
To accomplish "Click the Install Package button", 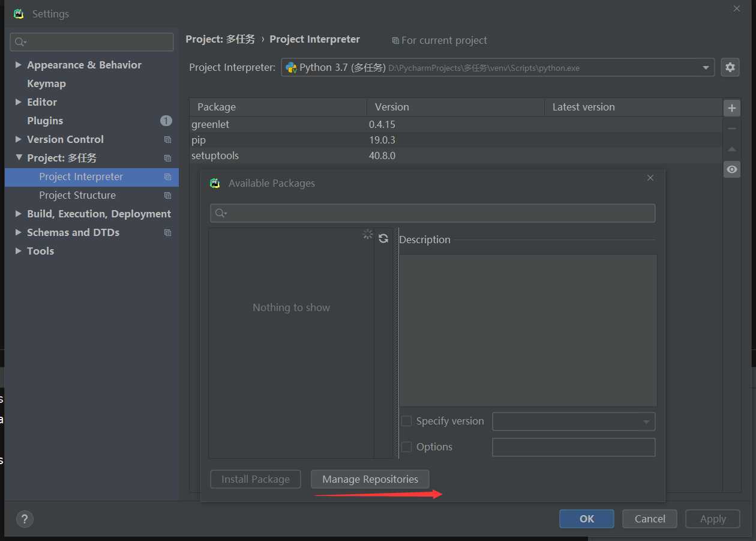I will click(x=256, y=479).
